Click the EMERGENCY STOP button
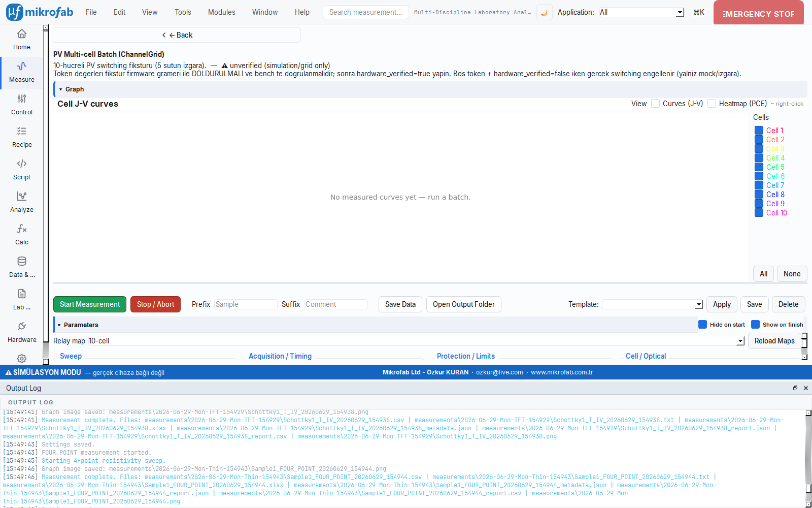 click(x=759, y=12)
